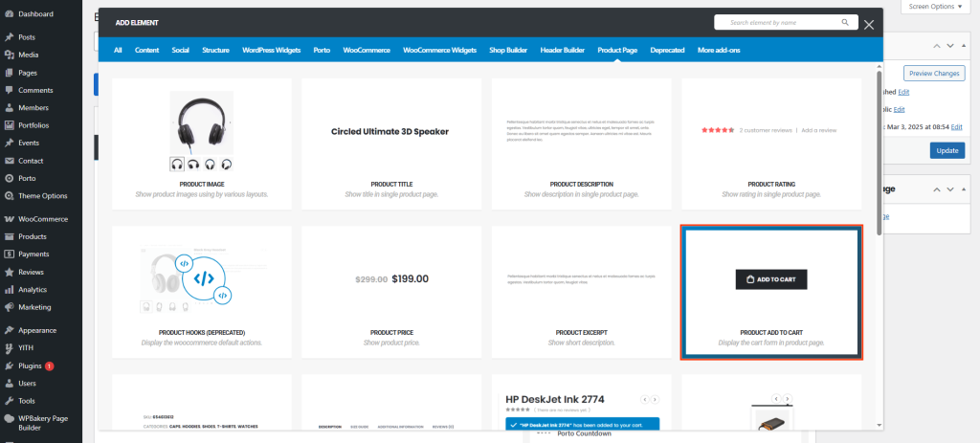
Task: Type in Search element by name field
Action: tap(775, 22)
